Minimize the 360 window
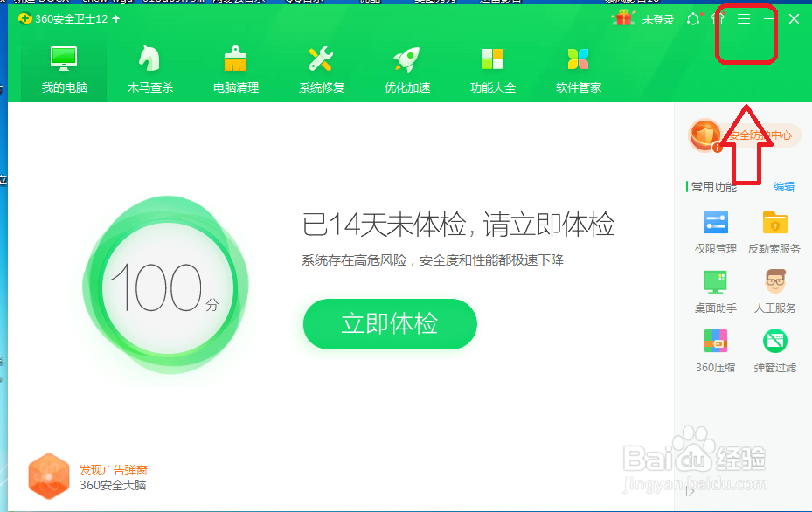The image size is (812, 512). coord(768,19)
